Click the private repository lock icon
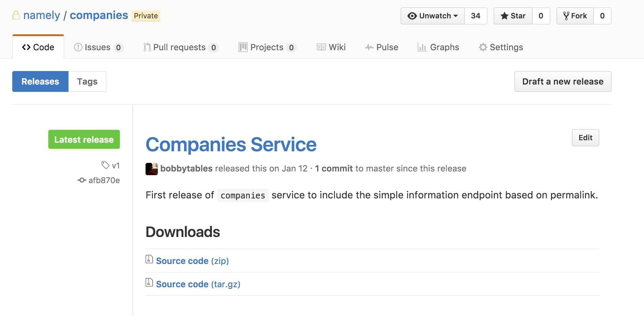Screen dimensions: 644x316 tap(16, 15)
